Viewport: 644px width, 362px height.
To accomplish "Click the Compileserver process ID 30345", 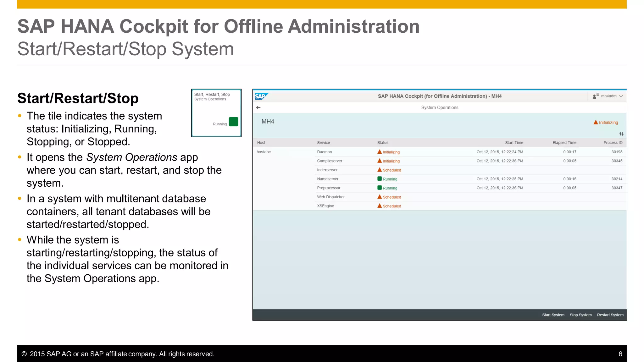I will point(617,161).
